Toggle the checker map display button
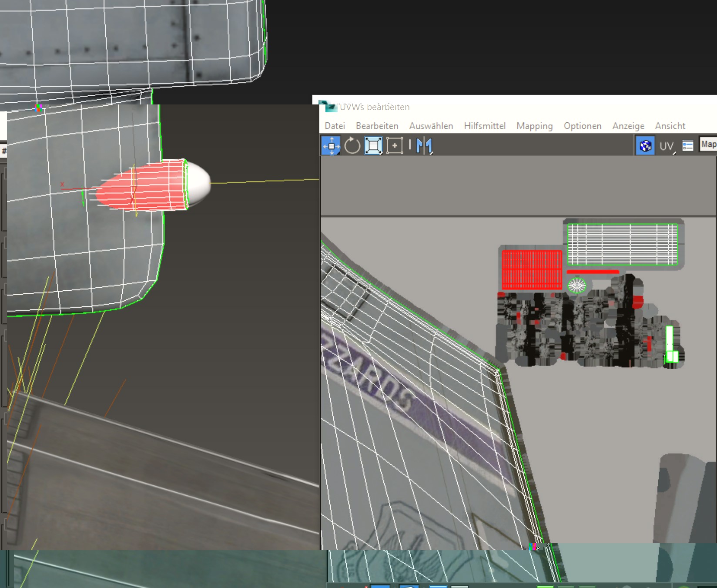The image size is (717, 588). pyautogui.click(x=645, y=146)
